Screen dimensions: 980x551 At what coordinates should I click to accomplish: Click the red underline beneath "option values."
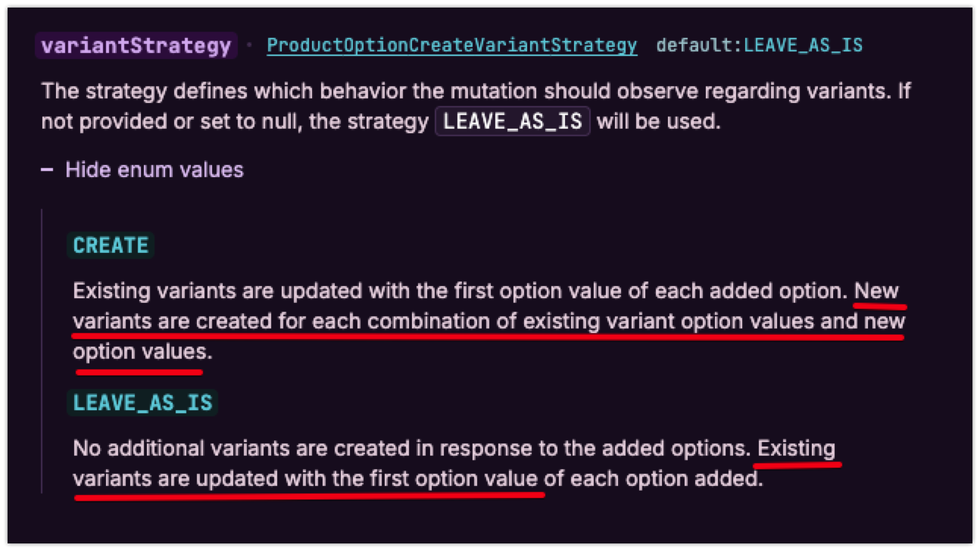pyautogui.click(x=139, y=372)
